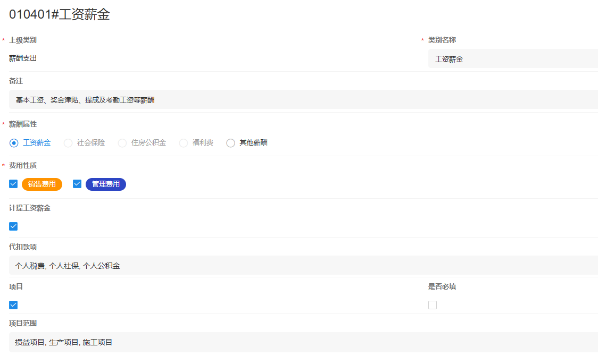This screenshot has width=598, height=364.
Task: Select 住房公积金 radio option
Action: coord(122,143)
